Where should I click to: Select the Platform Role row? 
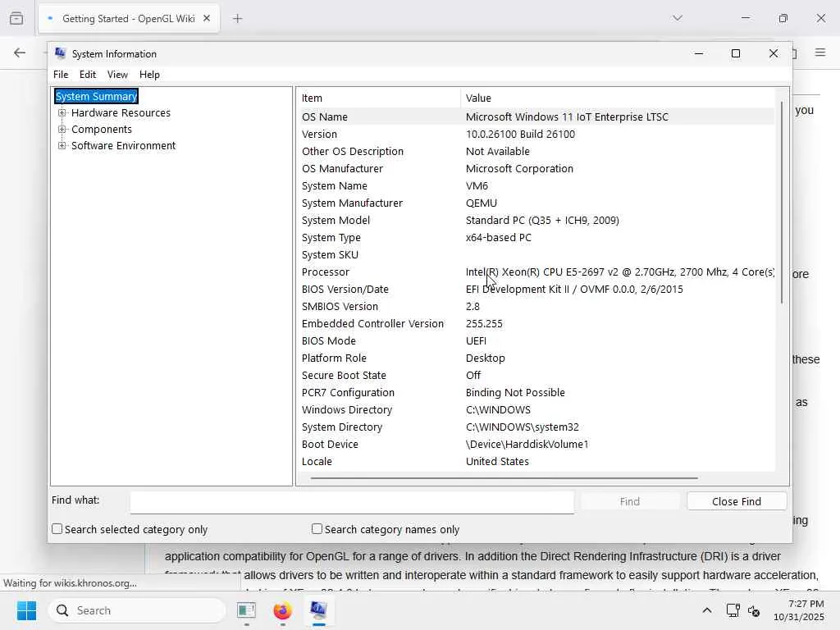coord(536,358)
